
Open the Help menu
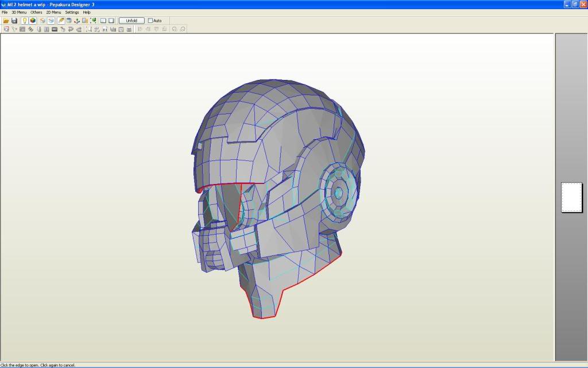point(87,12)
